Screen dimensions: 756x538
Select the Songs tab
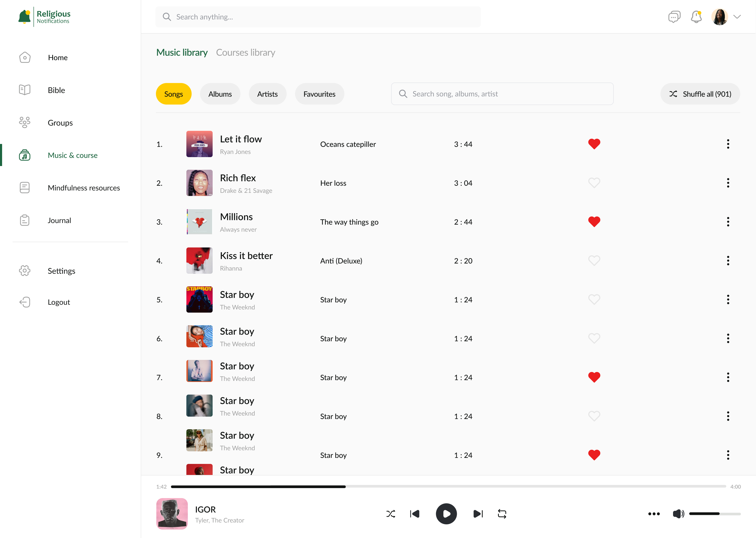tap(173, 93)
